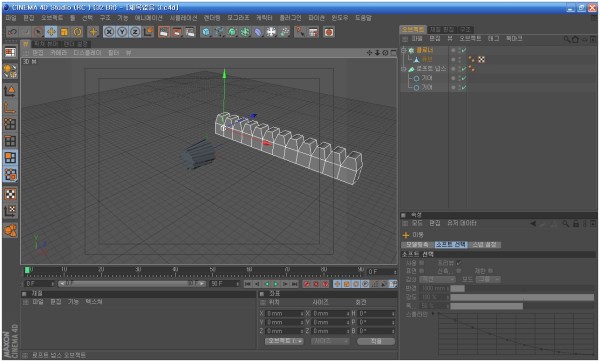Select the Edges mode icon
Screen dimensions: 600x362
click(x=10, y=141)
